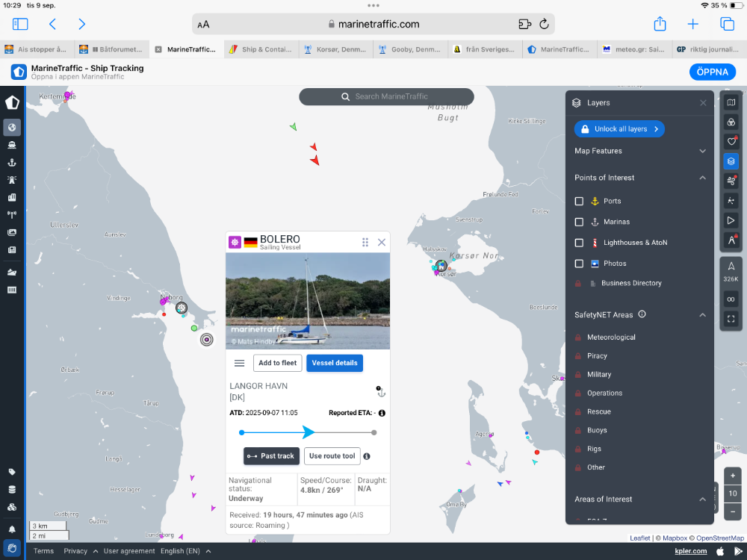Tap the Safari share icon
The width and height of the screenshot is (747, 560).
pos(660,24)
